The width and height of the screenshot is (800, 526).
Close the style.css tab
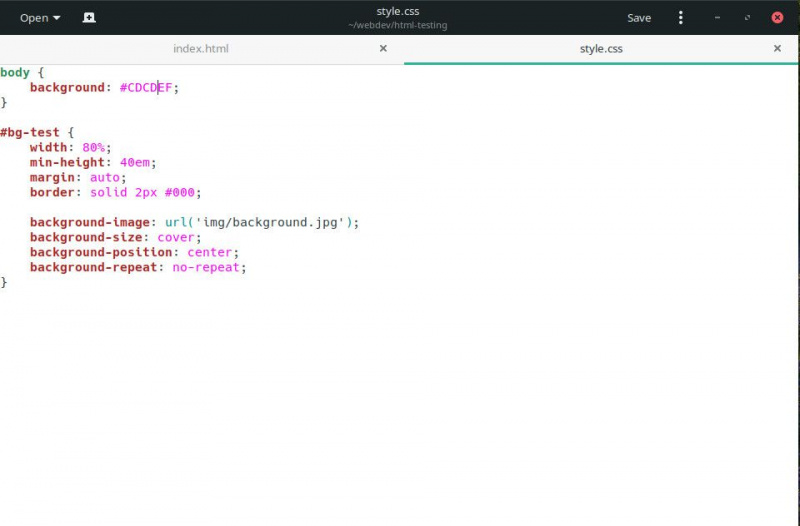(777, 48)
